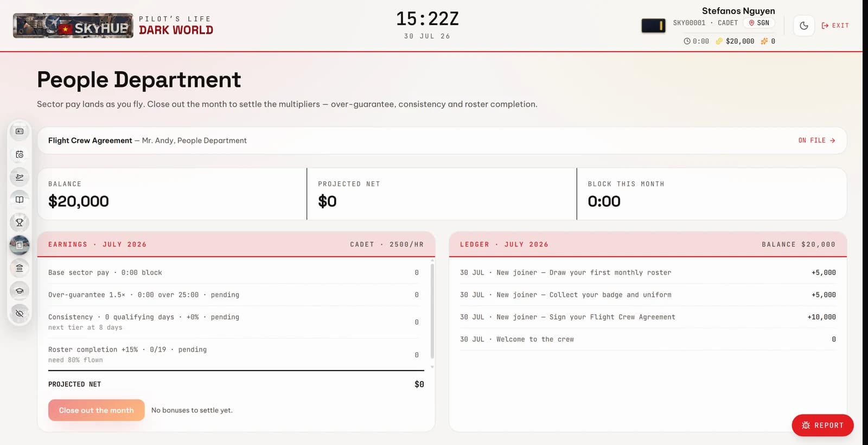Click the CADET · 2500/HR rate label
Image resolution: width=868 pixels, height=445 pixels.
pyautogui.click(x=387, y=244)
